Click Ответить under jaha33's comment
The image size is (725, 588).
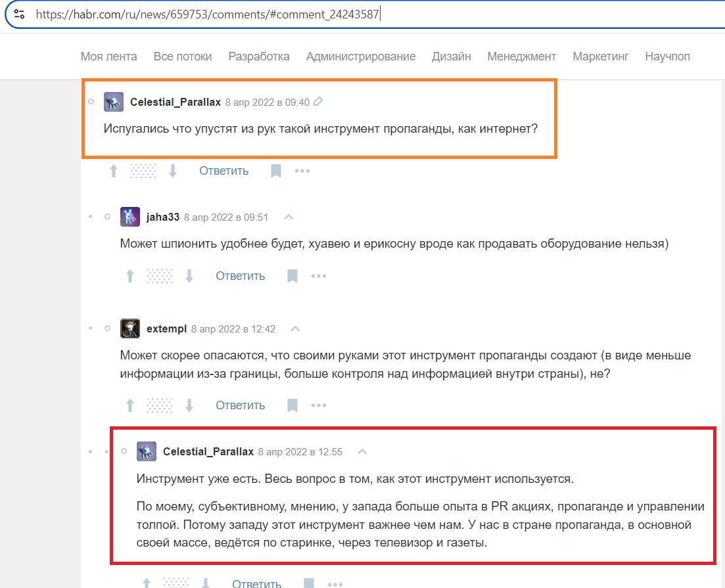click(x=241, y=276)
